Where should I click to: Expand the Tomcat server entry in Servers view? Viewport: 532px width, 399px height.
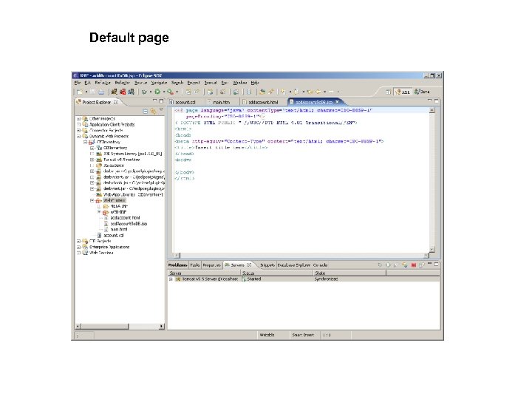click(x=171, y=279)
